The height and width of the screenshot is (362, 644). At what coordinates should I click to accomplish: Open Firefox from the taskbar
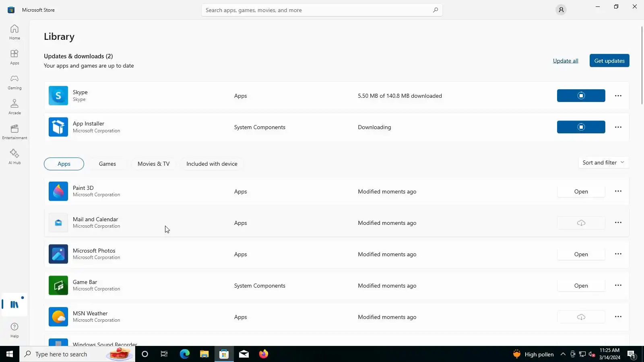(x=264, y=354)
